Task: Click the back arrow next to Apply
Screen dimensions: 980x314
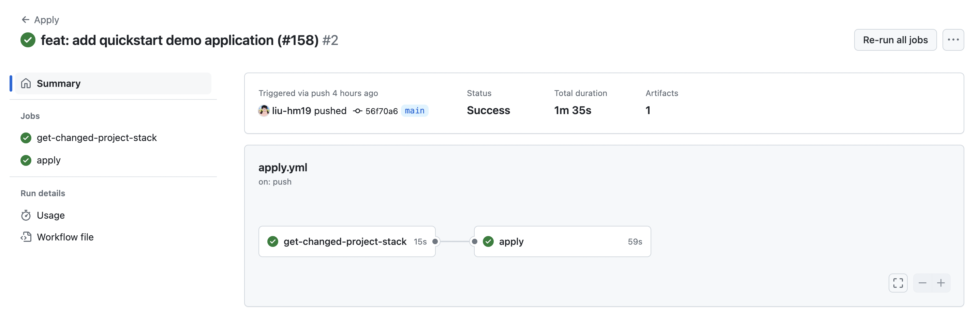Action: [25, 19]
